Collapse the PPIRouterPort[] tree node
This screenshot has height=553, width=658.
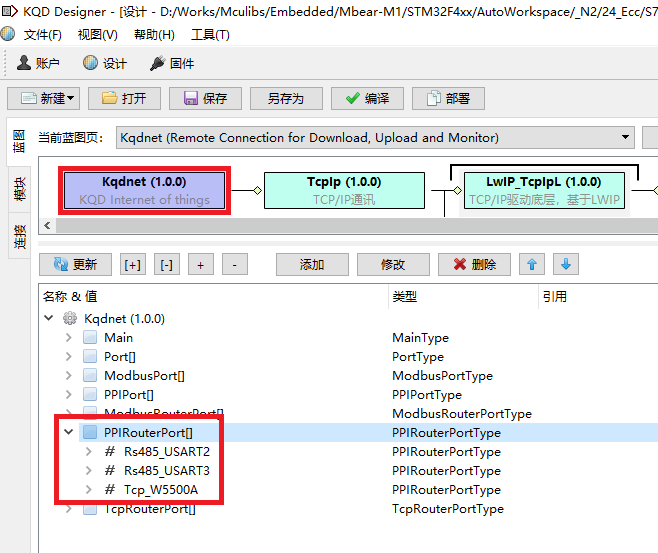click(x=69, y=433)
